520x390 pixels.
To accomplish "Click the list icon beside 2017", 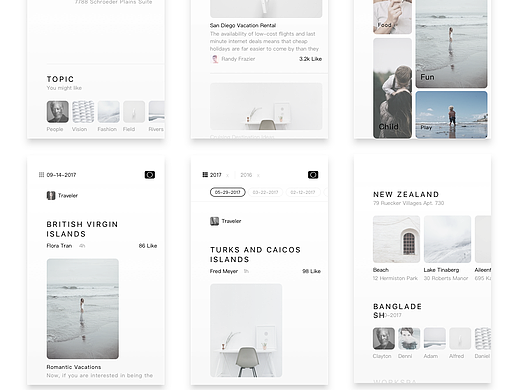I will coord(205,175).
